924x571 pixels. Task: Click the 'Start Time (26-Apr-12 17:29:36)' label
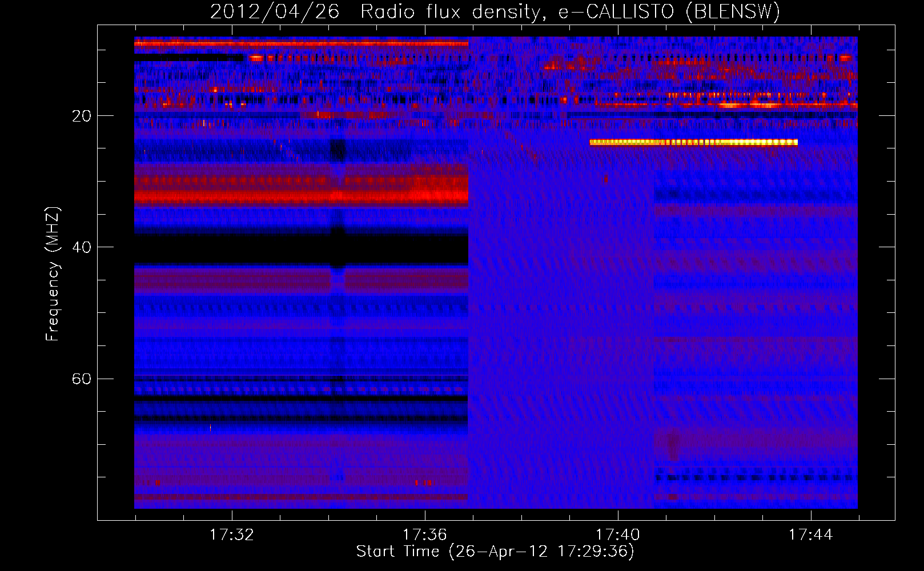(x=495, y=552)
